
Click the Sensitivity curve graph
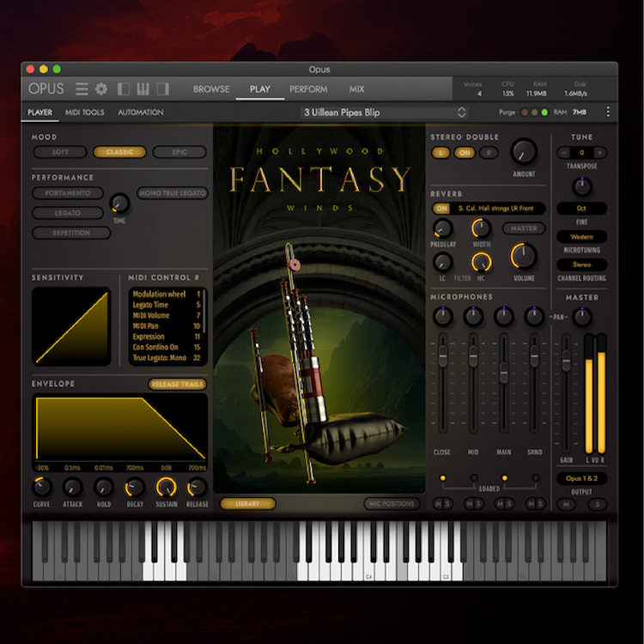pos(71,326)
